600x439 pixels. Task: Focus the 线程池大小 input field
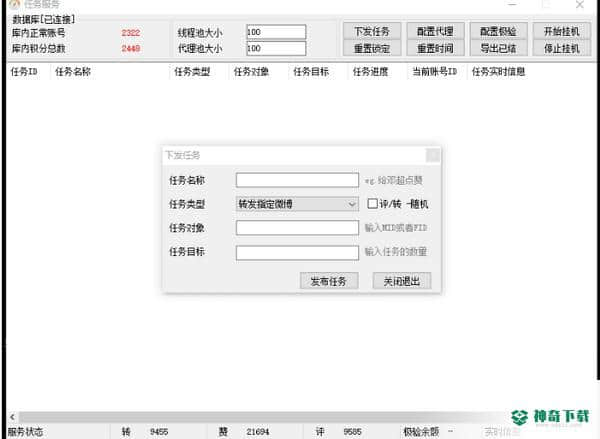[276, 32]
